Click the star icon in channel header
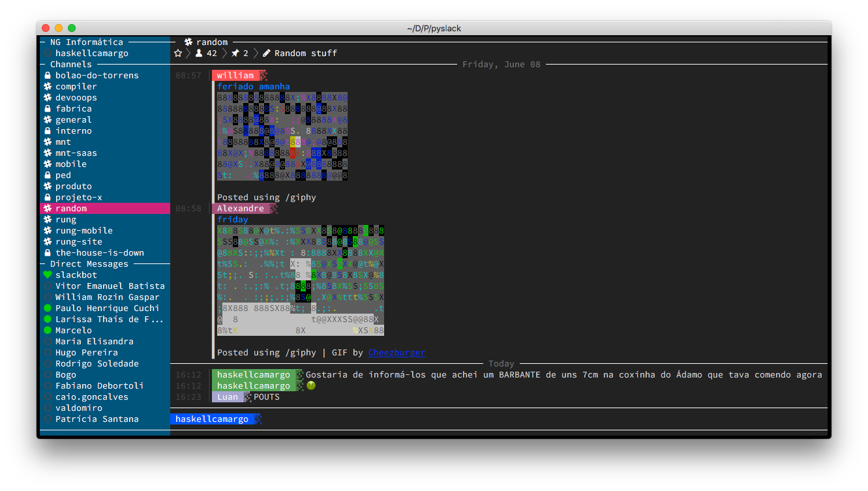The width and height of the screenshot is (868, 491). [178, 53]
